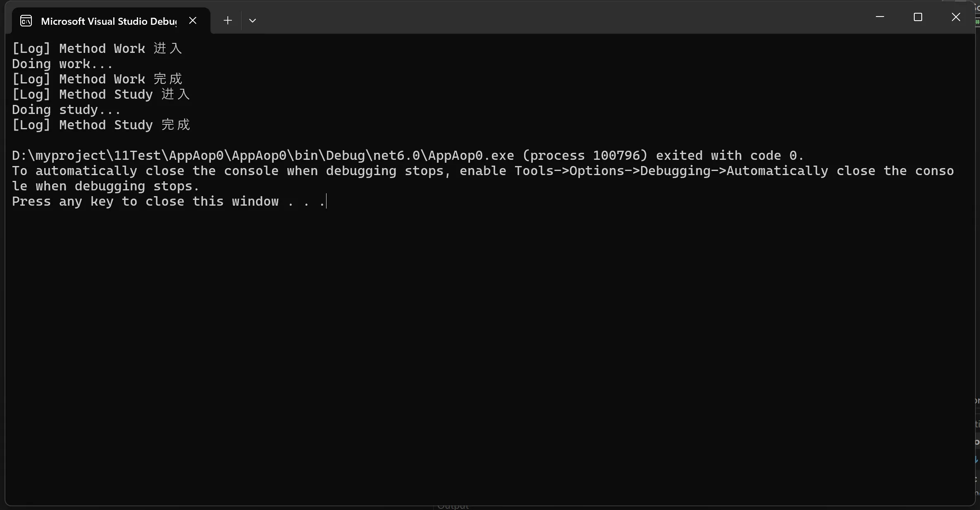Viewport: 980px width, 510px height.
Task: Open a new terminal tab with plus
Action: click(228, 20)
